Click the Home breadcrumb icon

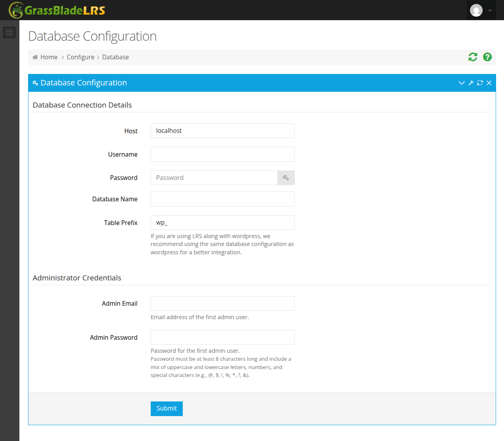(x=35, y=57)
